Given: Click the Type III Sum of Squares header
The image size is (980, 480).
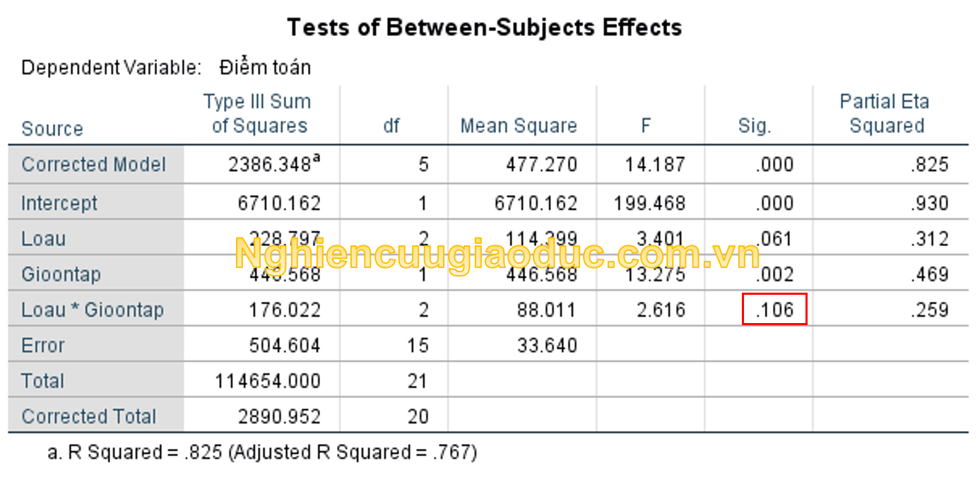Looking at the screenshot, I should click(x=259, y=114).
